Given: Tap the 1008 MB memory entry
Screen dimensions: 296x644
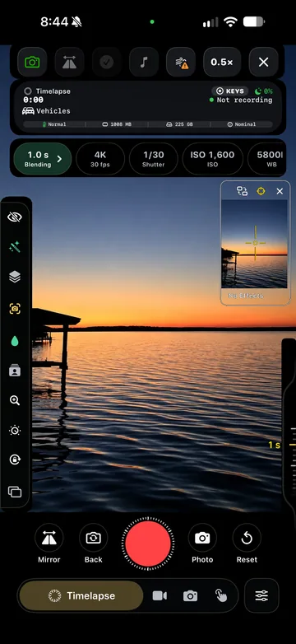Looking at the screenshot, I should (x=117, y=124).
